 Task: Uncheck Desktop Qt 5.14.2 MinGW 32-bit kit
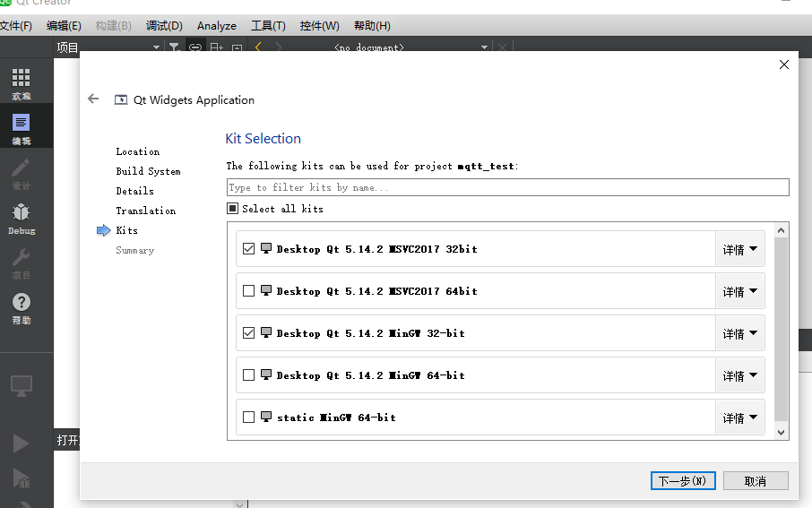[x=248, y=333]
